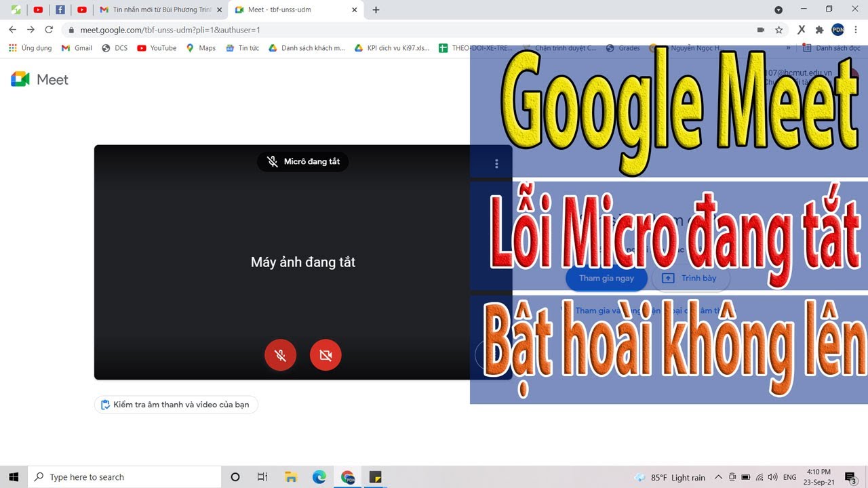This screenshot has width=868, height=488.
Task: Open the YouTube bookmark
Action: tap(157, 48)
